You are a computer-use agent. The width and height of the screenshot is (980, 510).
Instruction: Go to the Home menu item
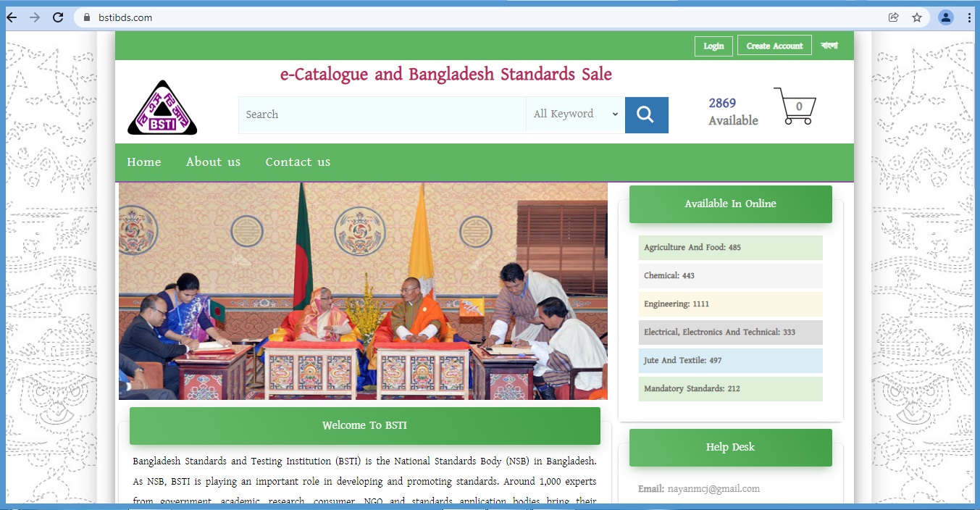click(x=144, y=162)
